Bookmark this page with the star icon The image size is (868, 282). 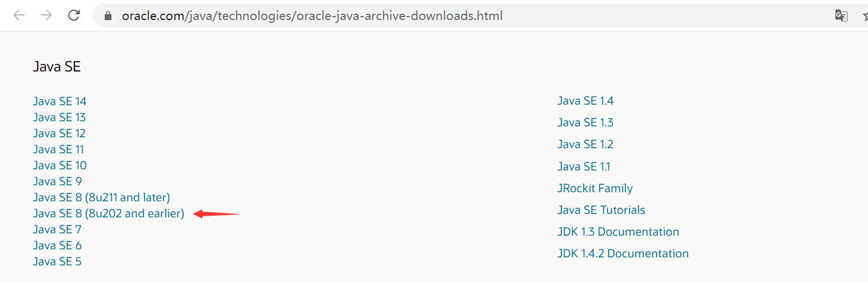(x=865, y=16)
